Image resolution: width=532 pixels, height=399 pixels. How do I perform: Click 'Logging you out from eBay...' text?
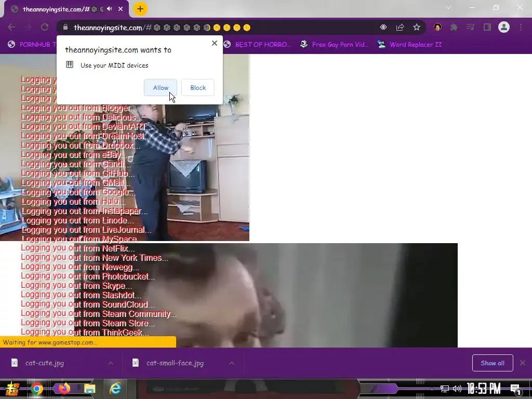(73, 155)
